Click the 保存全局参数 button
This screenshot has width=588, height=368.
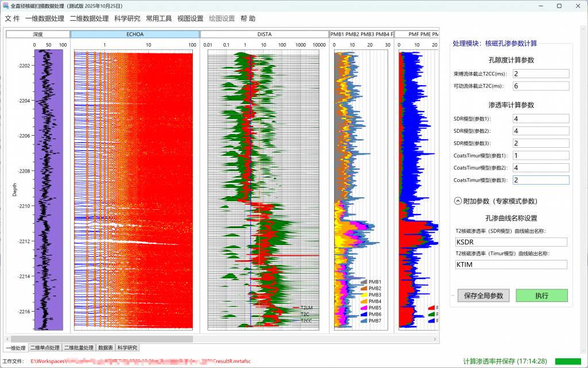(483, 296)
